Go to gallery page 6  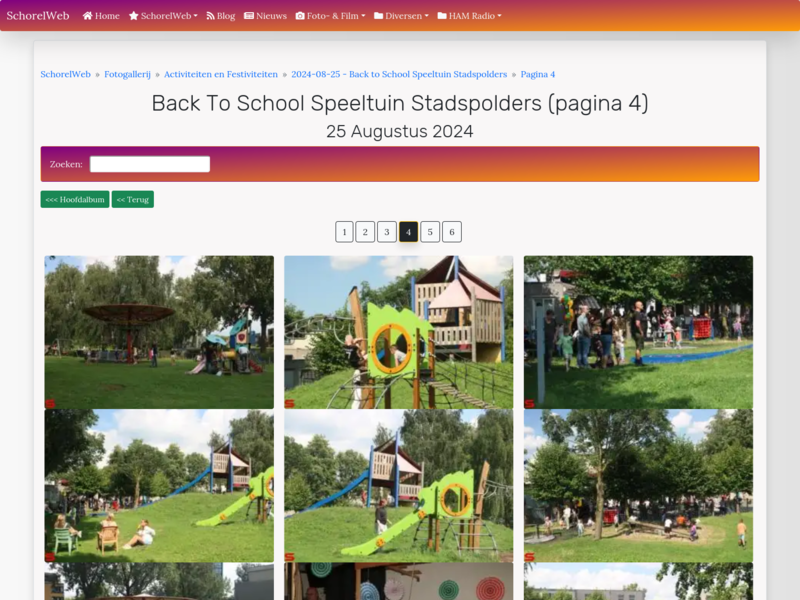coord(452,232)
